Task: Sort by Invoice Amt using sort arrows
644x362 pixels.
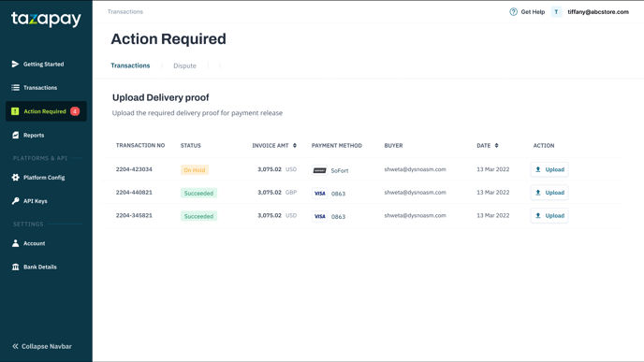Action: click(295, 145)
